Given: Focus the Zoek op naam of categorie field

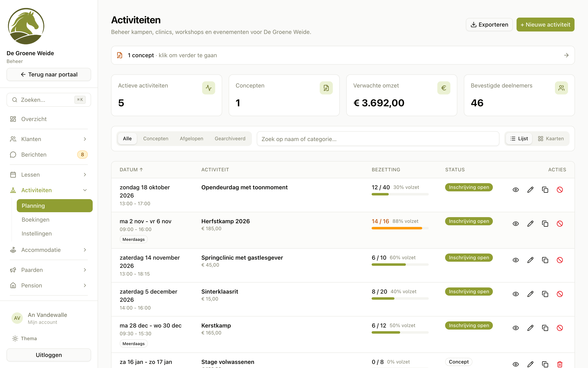Looking at the screenshot, I should coord(378,139).
